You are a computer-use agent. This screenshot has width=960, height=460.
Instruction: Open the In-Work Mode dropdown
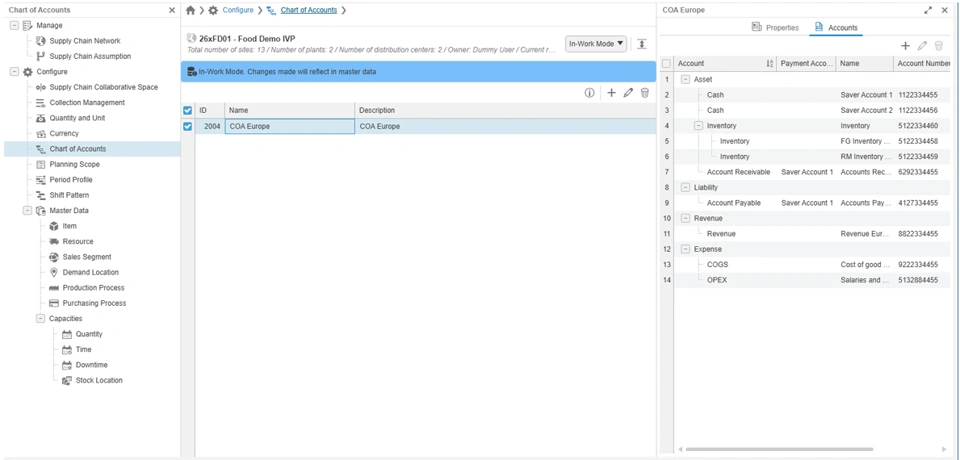coord(596,43)
